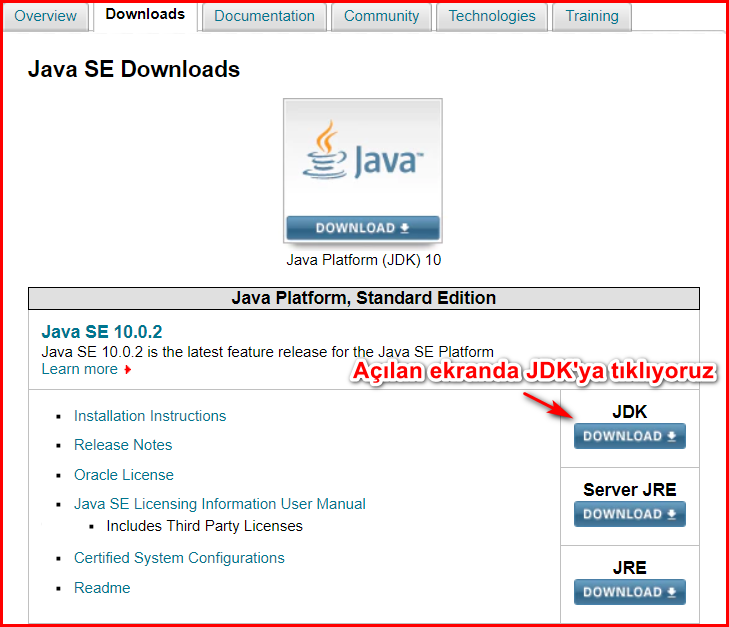Click the red arrow beside Learn more
The width and height of the screenshot is (729, 627).
point(128,370)
